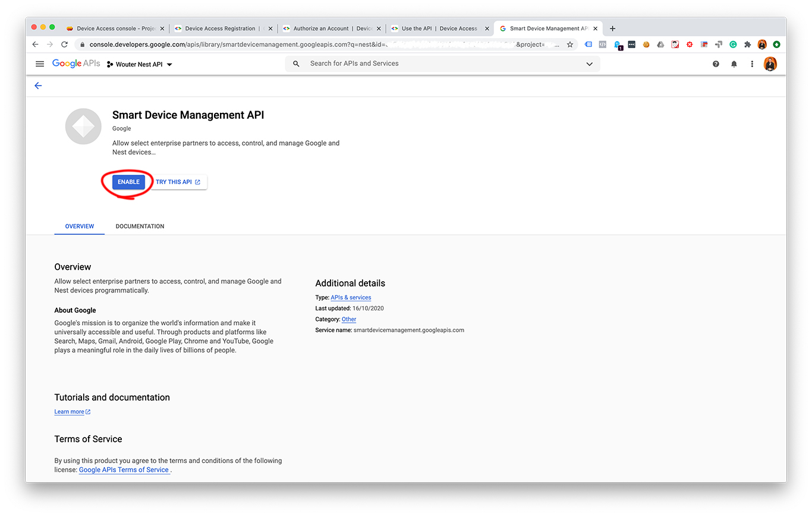The height and width of the screenshot is (516, 812).
Task: Open a new browser tab with plus
Action: 612,29
